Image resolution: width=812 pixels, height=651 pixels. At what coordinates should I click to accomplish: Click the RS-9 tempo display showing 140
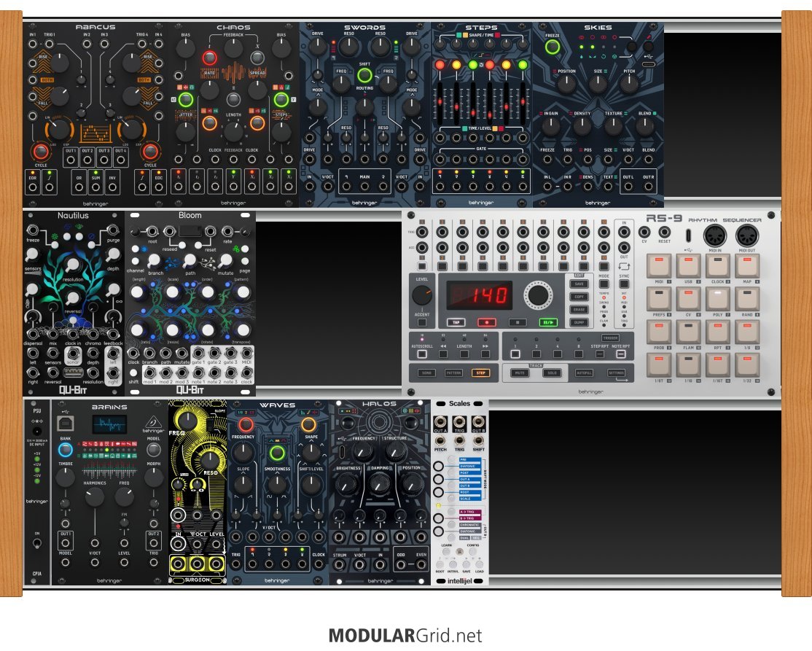tap(480, 295)
